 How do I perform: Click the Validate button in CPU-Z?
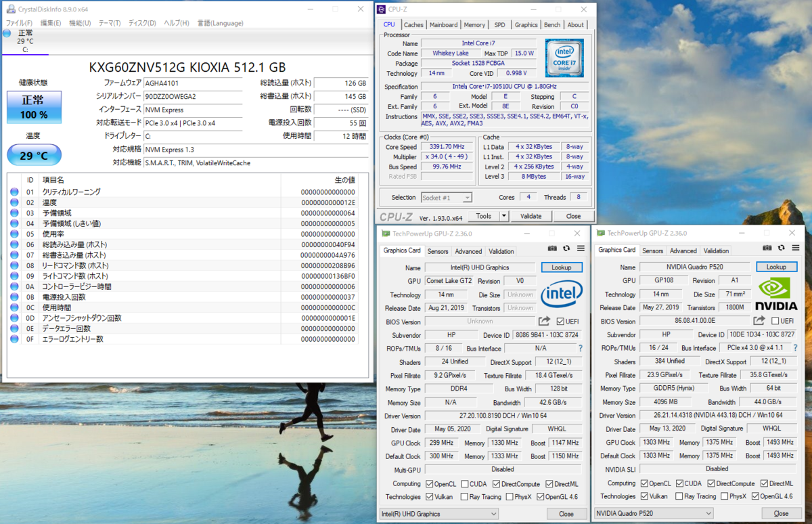point(531,216)
